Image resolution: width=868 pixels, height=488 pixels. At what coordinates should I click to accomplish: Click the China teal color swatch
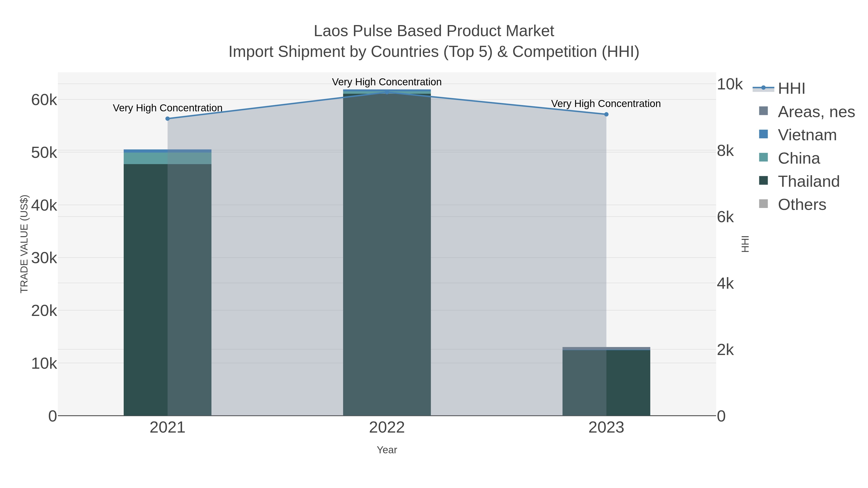pyautogui.click(x=764, y=157)
